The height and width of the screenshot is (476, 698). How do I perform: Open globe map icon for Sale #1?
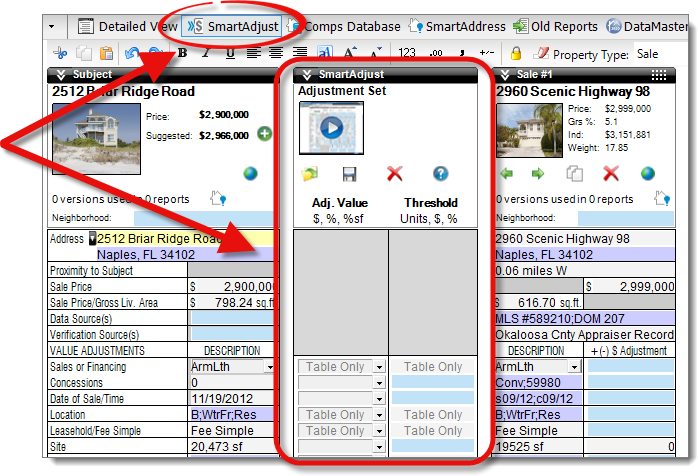pyautogui.click(x=647, y=174)
